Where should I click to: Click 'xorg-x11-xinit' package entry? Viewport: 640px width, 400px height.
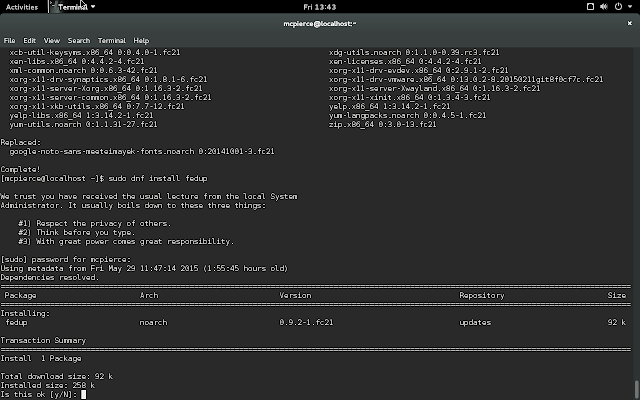tap(409, 97)
